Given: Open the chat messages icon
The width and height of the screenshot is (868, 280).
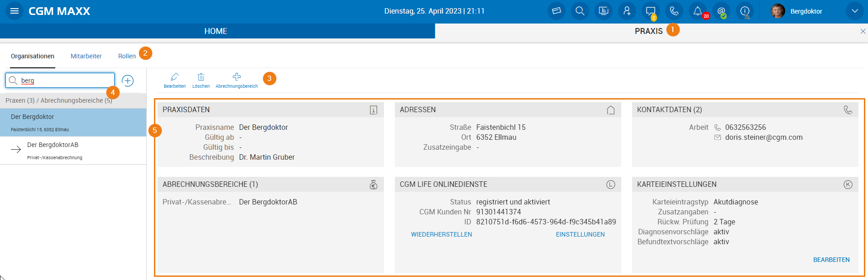Looking at the screenshot, I should 651,11.
